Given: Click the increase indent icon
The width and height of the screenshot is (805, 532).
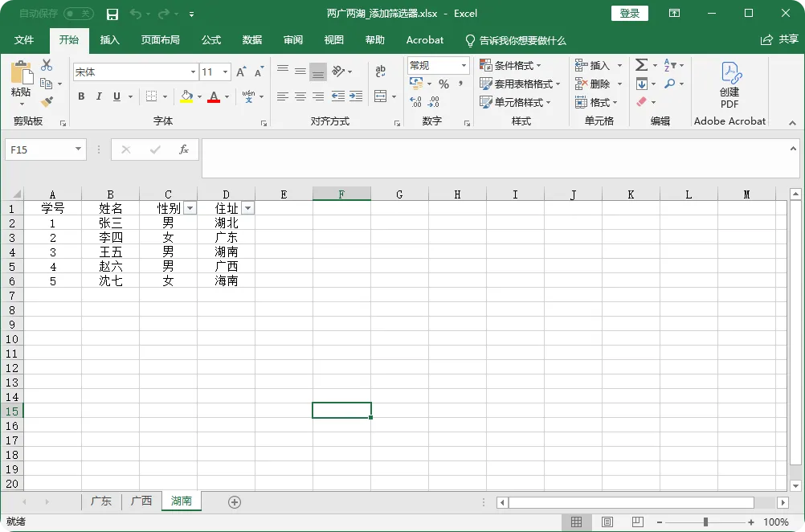Looking at the screenshot, I should (x=356, y=96).
